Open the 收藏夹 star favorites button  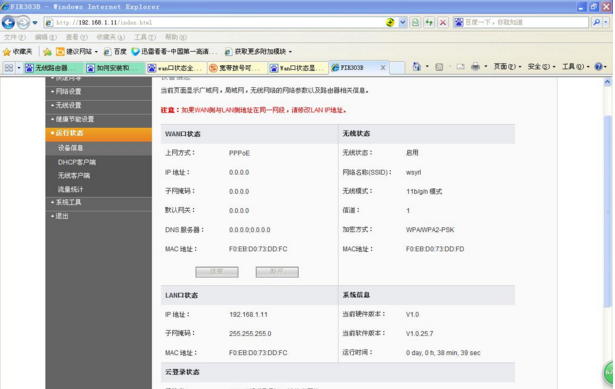pyautogui.click(x=18, y=51)
